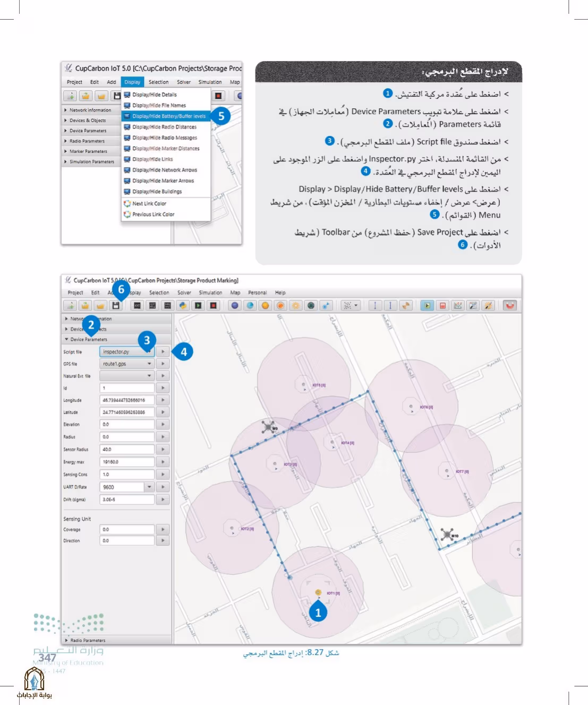Open the empty Natural Evt file dropdown
The height and width of the screenshot is (705, 588).
point(127,376)
